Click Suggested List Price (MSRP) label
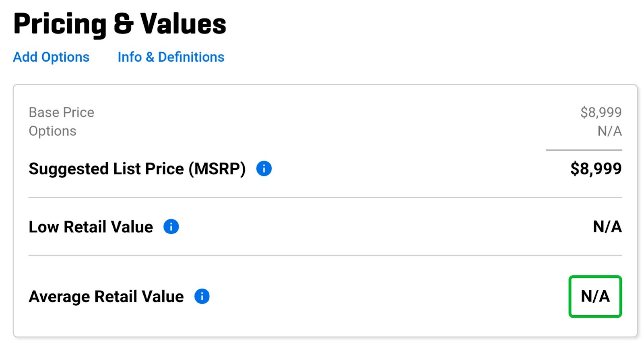Viewport: 644px width, 343px height. 137,169
